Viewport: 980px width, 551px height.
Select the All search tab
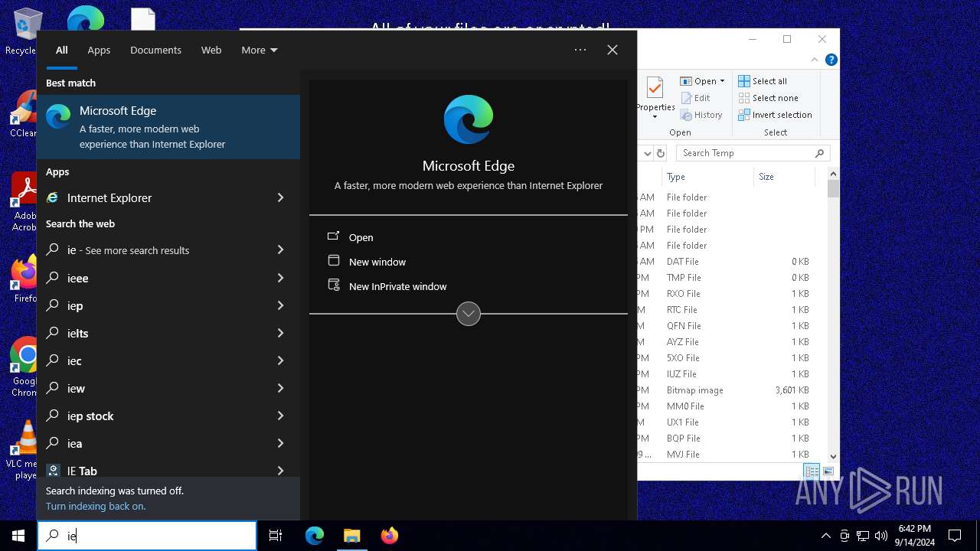coord(62,50)
